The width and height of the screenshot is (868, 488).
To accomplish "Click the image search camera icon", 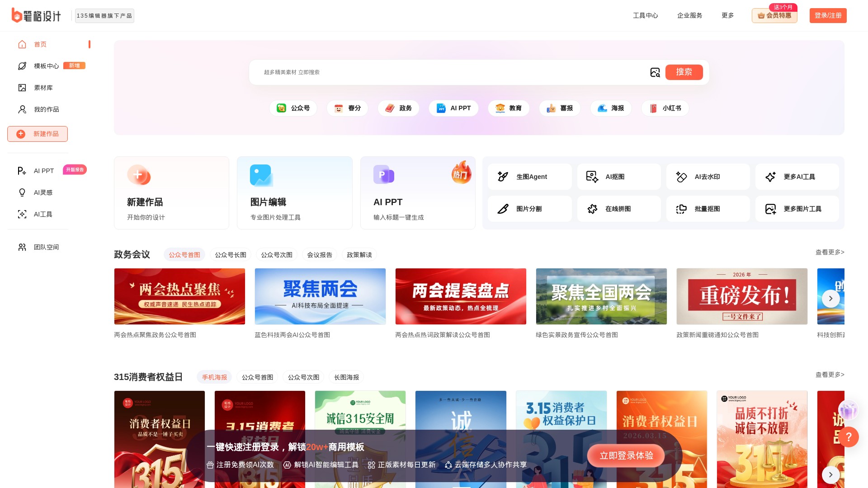I will pyautogui.click(x=655, y=72).
